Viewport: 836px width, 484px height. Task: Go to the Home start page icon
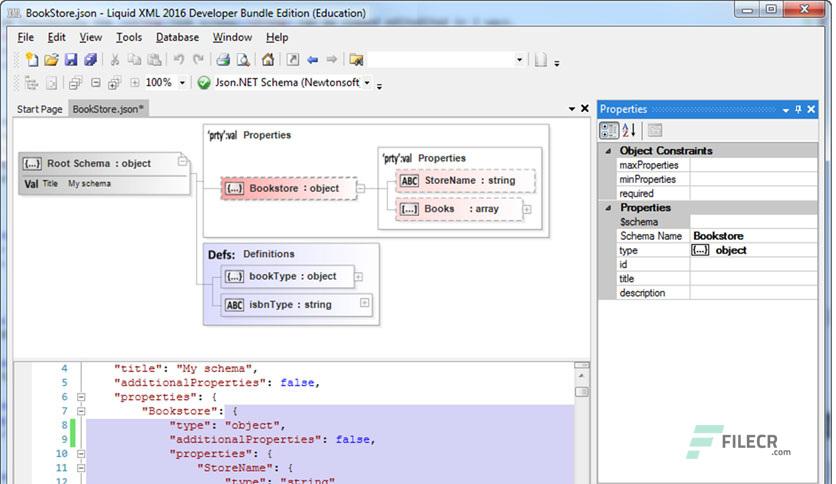(268, 60)
